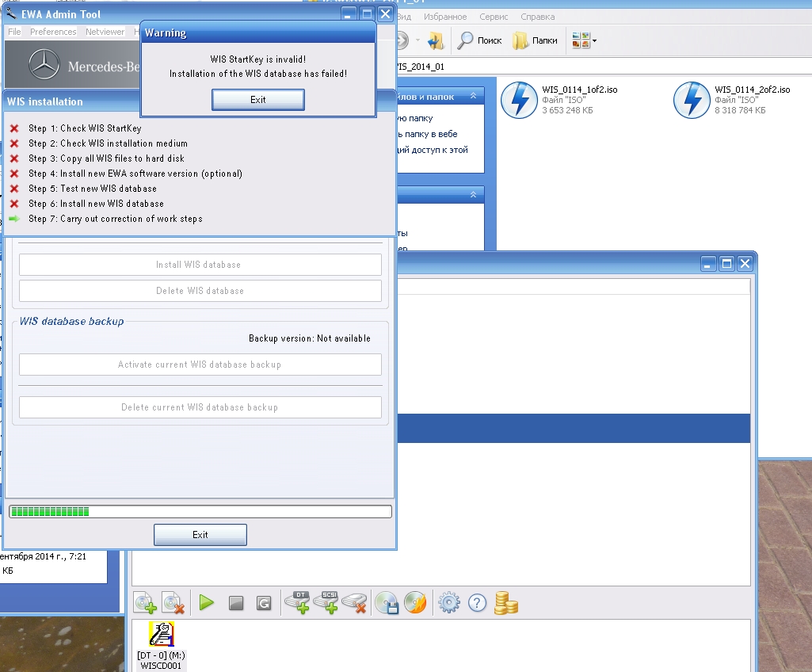The height and width of the screenshot is (672, 812).
Task: Click 'Step 6: Install new WIS database' text
Action: pyautogui.click(x=97, y=203)
